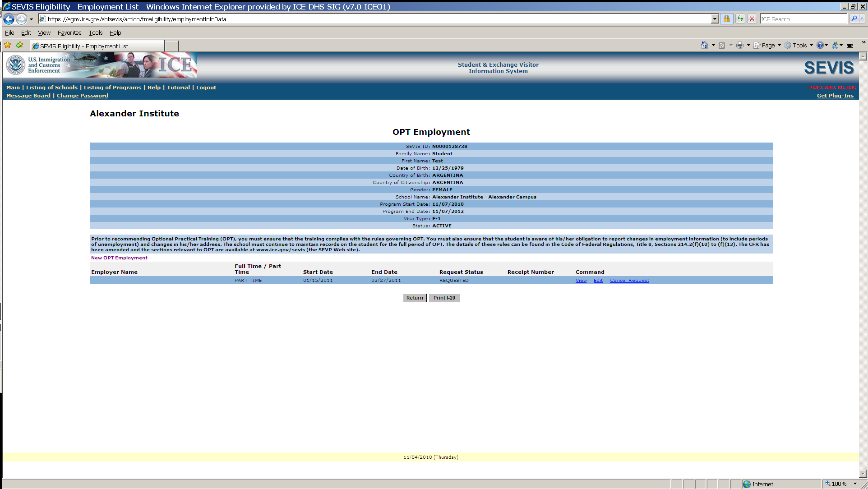The image size is (868, 489).
Task: Click the Add to Favorites icon
Action: 19,45
